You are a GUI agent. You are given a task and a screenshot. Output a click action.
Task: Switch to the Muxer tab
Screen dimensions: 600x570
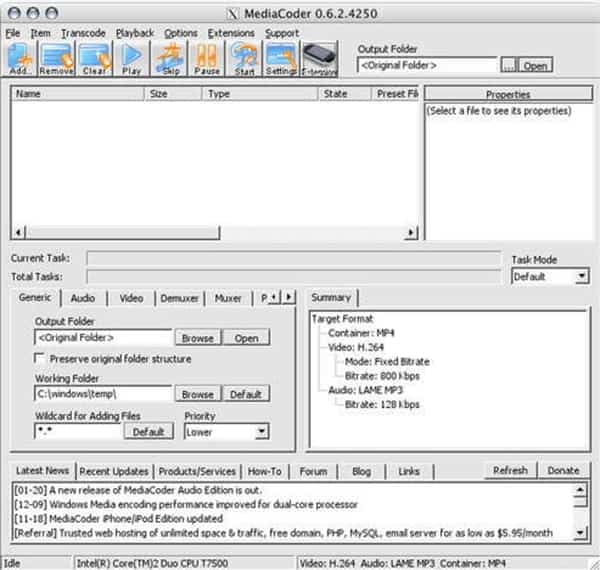click(228, 298)
